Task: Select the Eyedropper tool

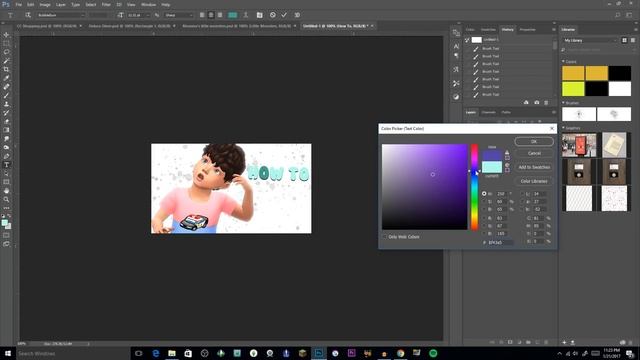Action: [6, 78]
